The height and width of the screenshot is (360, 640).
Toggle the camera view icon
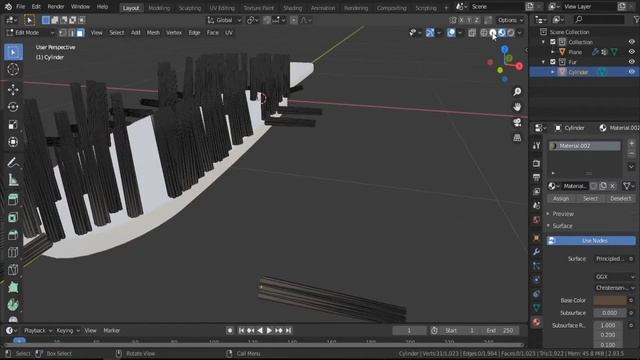click(x=517, y=122)
